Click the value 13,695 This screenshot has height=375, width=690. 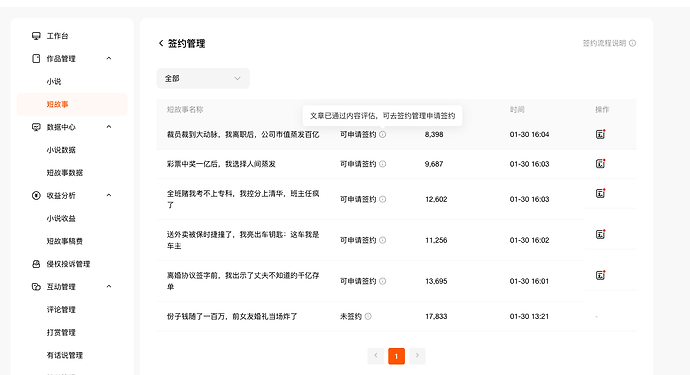436,281
